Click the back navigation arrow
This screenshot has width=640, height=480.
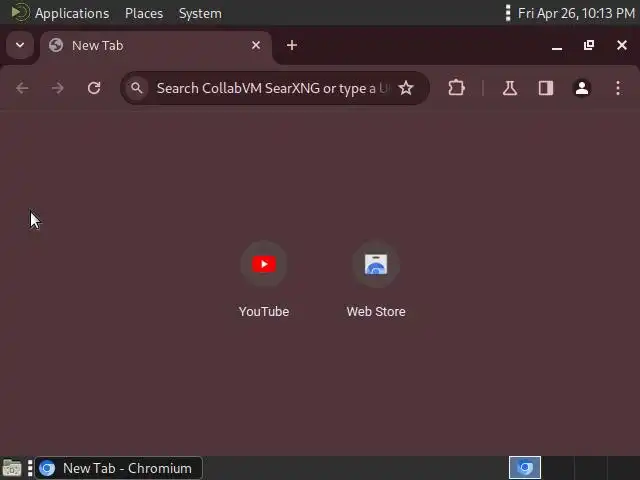coord(22,88)
